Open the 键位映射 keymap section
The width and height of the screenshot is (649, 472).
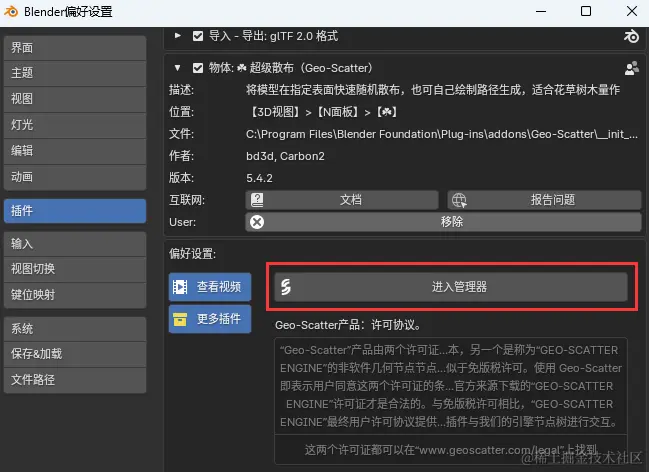75,295
